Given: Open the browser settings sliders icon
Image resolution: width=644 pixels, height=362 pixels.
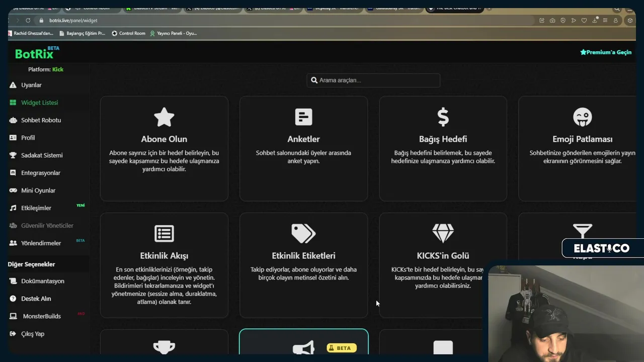Looking at the screenshot, I should click(x=605, y=21).
